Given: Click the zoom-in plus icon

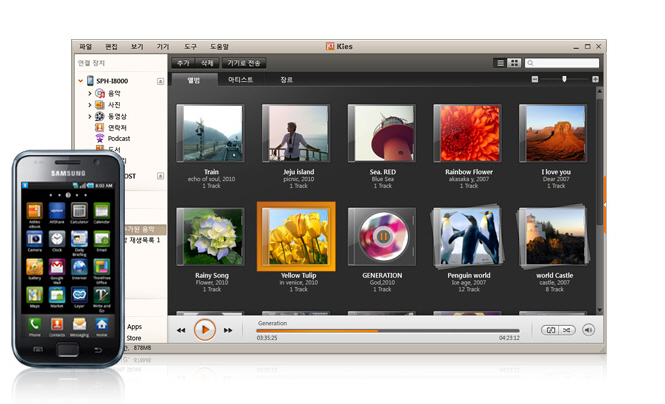Looking at the screenshot, I should pyautogui.click(x=595, y=78).
